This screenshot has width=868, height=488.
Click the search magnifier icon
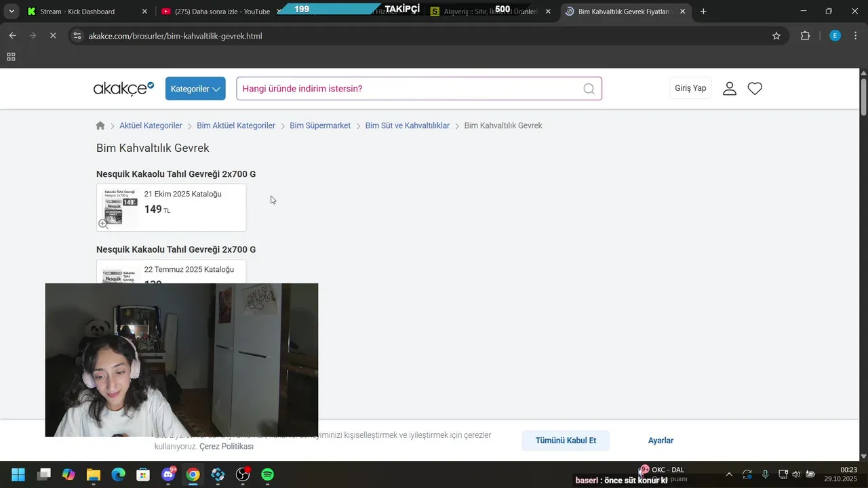click(589, 89)
